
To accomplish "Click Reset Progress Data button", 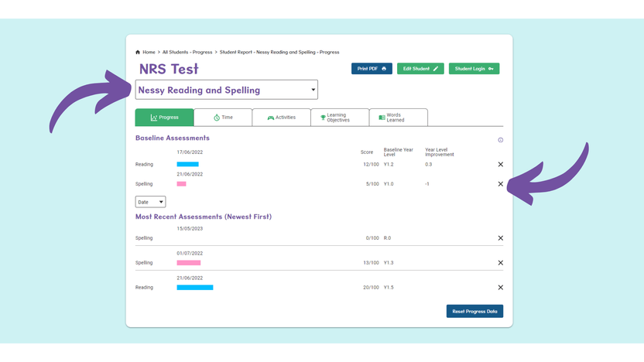I will 474,311.
